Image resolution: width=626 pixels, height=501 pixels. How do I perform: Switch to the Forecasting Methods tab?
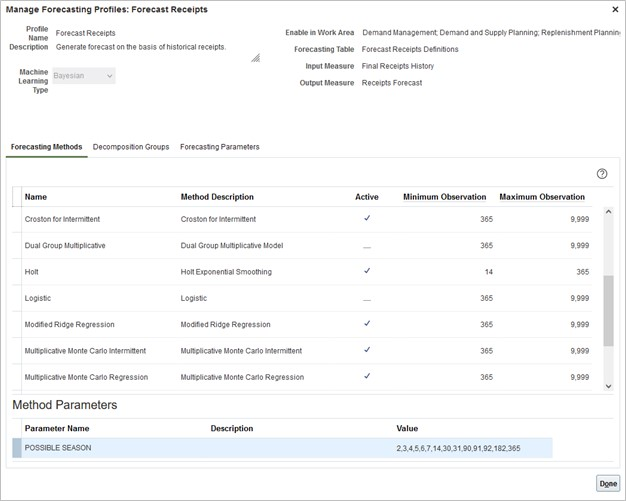point(46,147)
